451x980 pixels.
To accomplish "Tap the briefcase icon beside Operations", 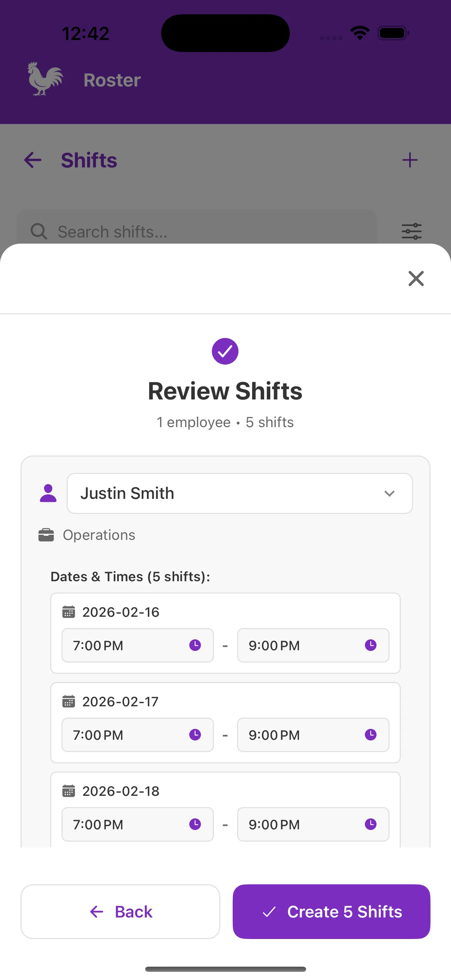I will point(46,535).
